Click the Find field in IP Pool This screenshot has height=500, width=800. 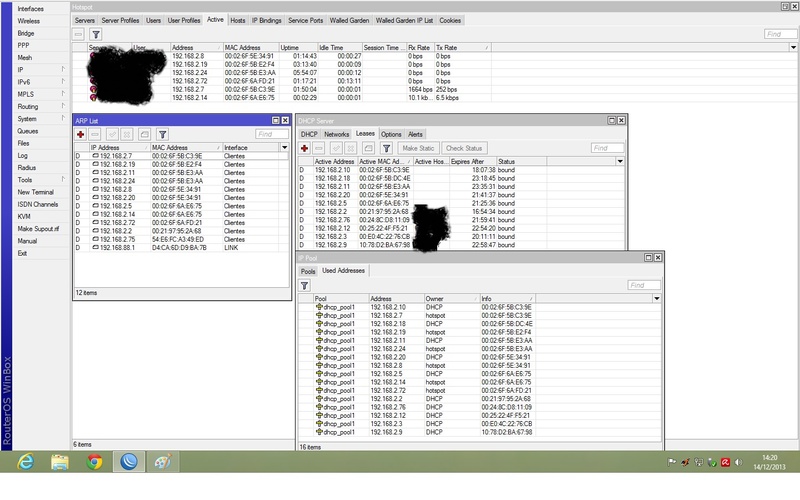644,285
